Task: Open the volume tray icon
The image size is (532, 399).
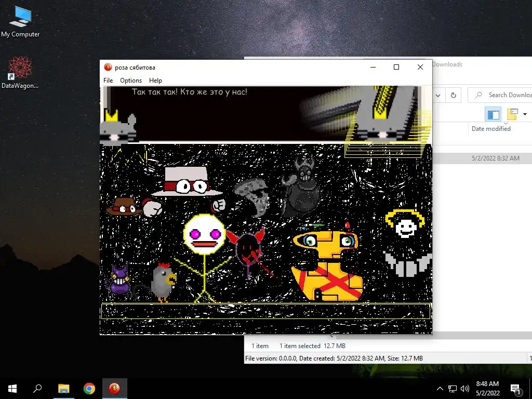Action: pyautogui.click(x=465, y=389)
